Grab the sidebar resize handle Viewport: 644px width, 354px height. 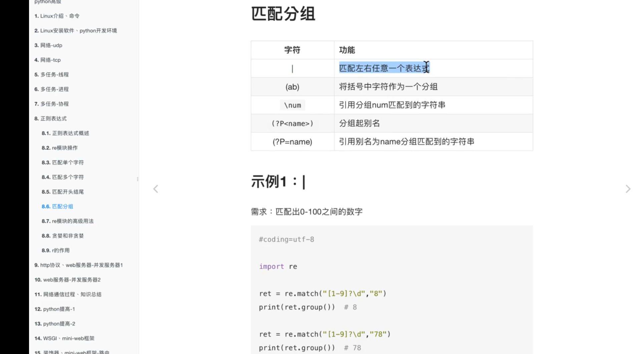pos(137,179)
